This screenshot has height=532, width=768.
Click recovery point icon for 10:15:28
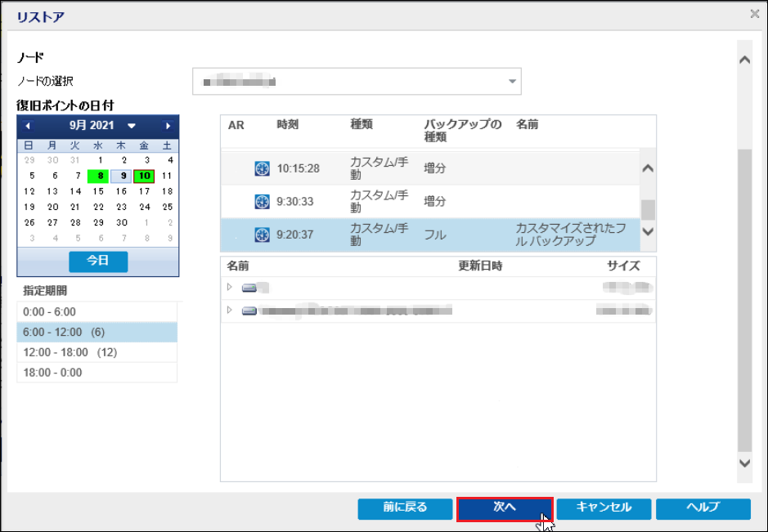pos(263,168)
